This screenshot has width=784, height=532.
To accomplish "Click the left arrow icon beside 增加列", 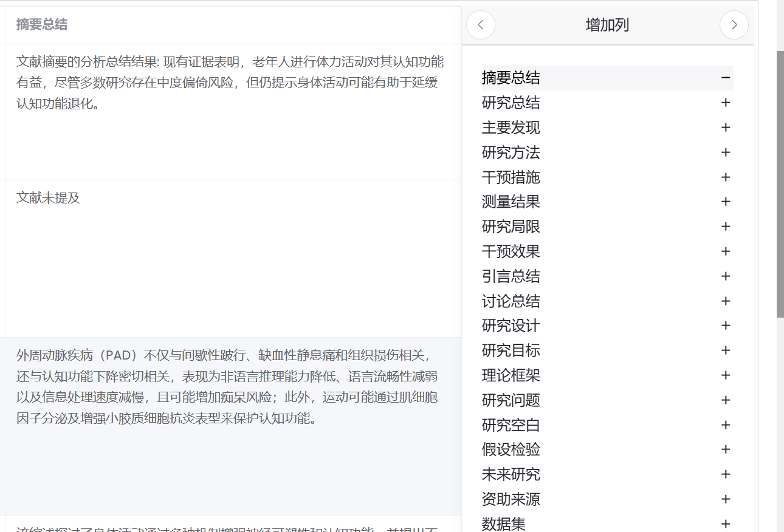I will (480, 25).
